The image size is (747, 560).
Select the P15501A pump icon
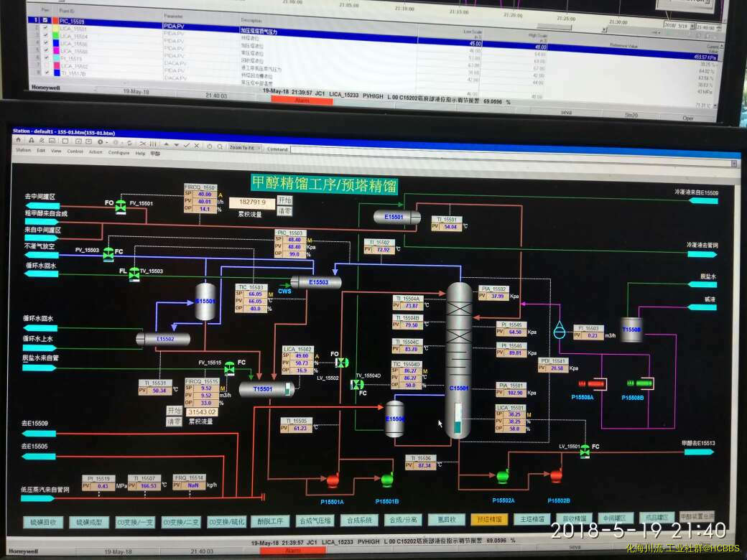coord(332,480)
